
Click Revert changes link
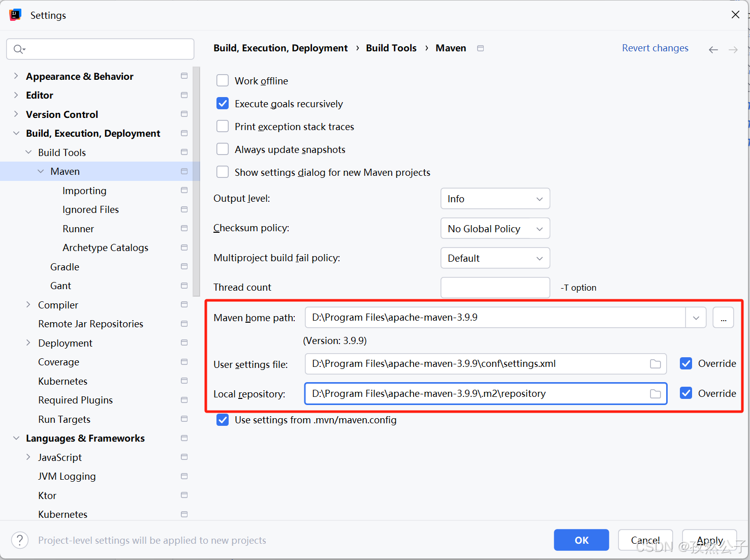click(655, 48)
